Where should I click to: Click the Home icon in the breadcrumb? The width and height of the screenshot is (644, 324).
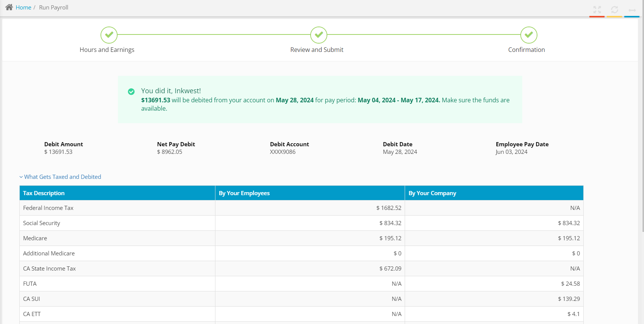(x=9, y=7)
